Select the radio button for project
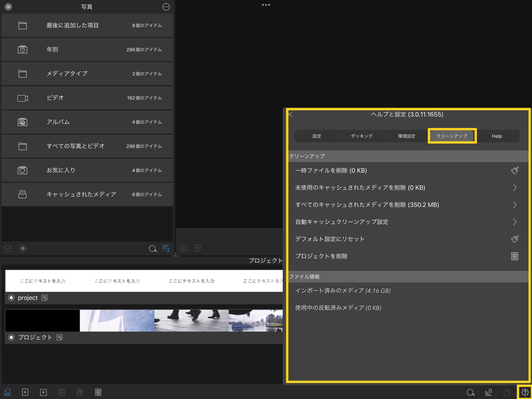Image resolution: width=532 pixels, height=399 pixels. pos(11,298)
